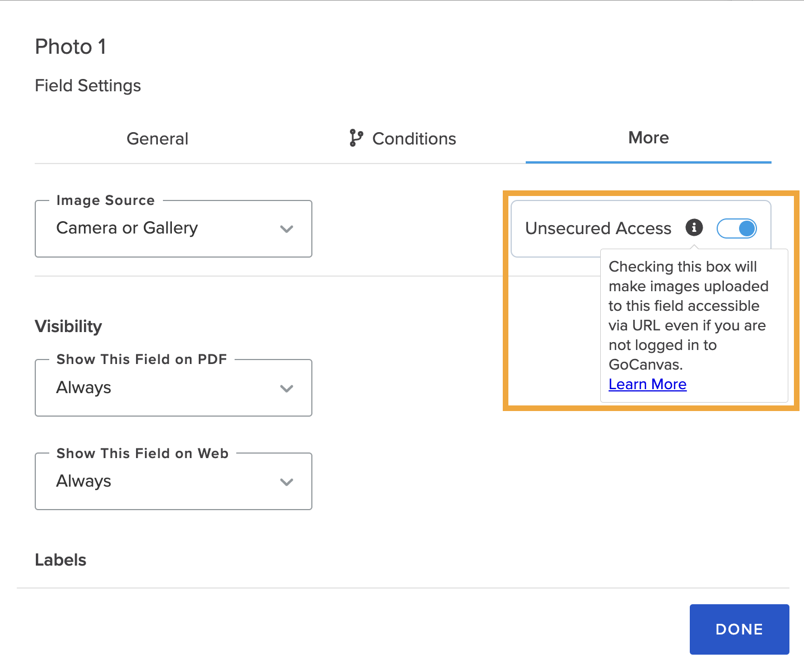Click the Conditions branch icon
The width and height of the screenshot is (804, 672).
click(356, 138)
